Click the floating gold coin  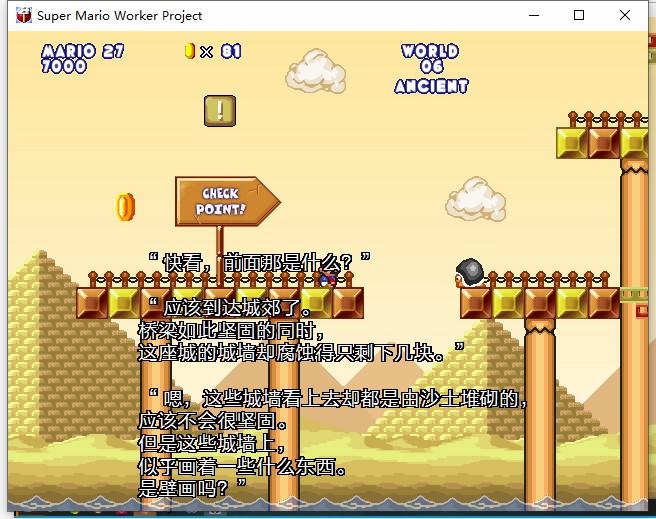[126, 207]
